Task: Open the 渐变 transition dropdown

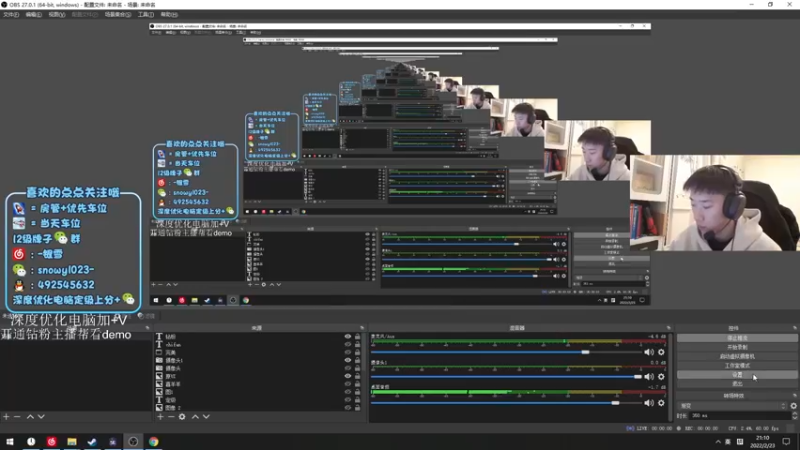Action: [x=733, y=406]
